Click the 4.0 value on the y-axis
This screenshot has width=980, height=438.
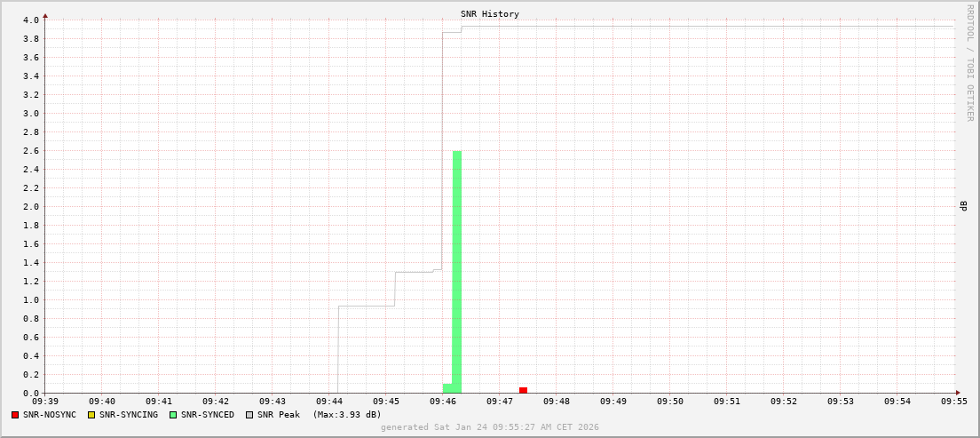[x=30, y=20]
